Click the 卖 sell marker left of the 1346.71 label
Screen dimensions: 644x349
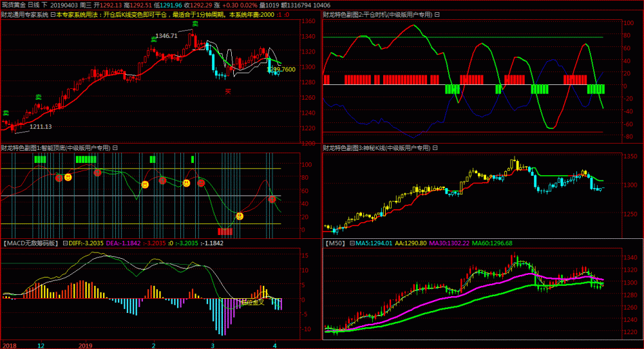point(154,39)
